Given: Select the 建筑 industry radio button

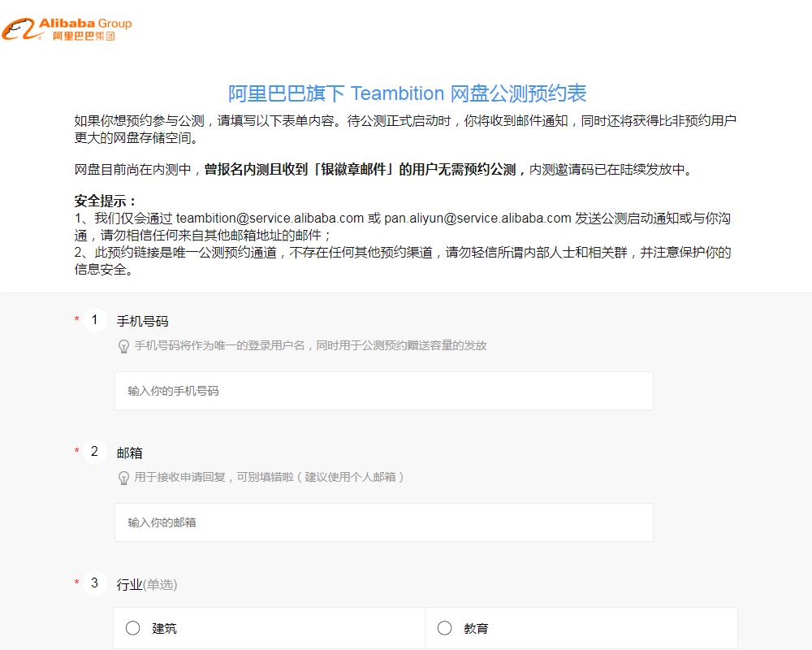Looking at the screenshot, I should click(132, 628).
